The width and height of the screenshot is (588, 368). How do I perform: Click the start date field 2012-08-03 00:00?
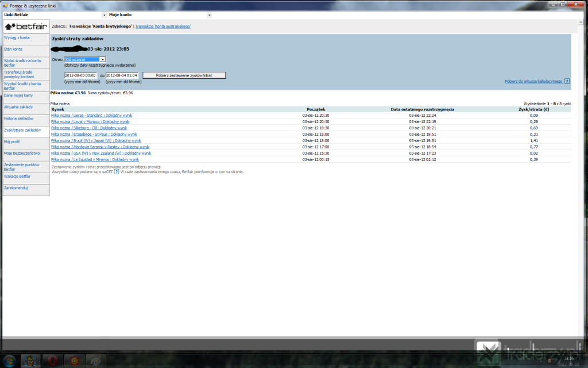[x=80, y=75]
